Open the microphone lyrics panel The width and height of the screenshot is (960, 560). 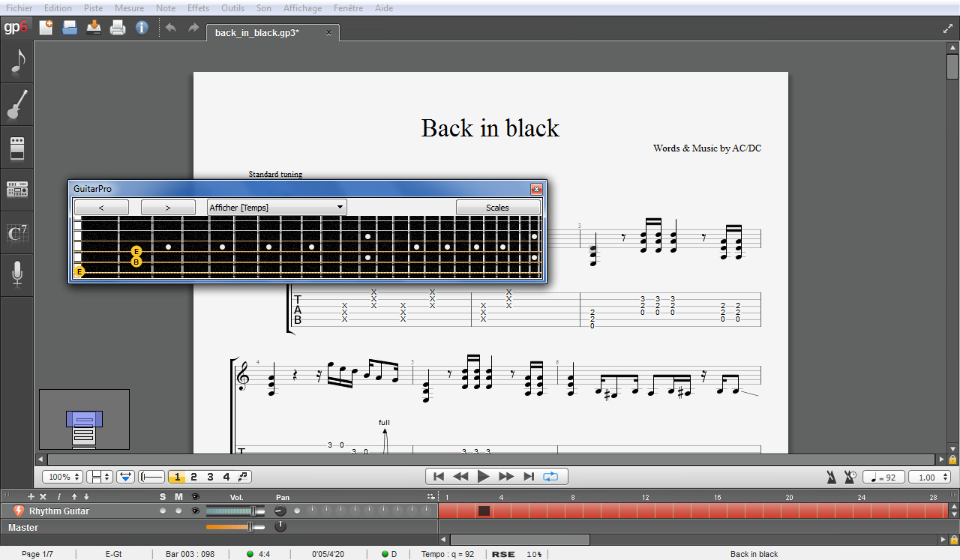coord(17,275)
